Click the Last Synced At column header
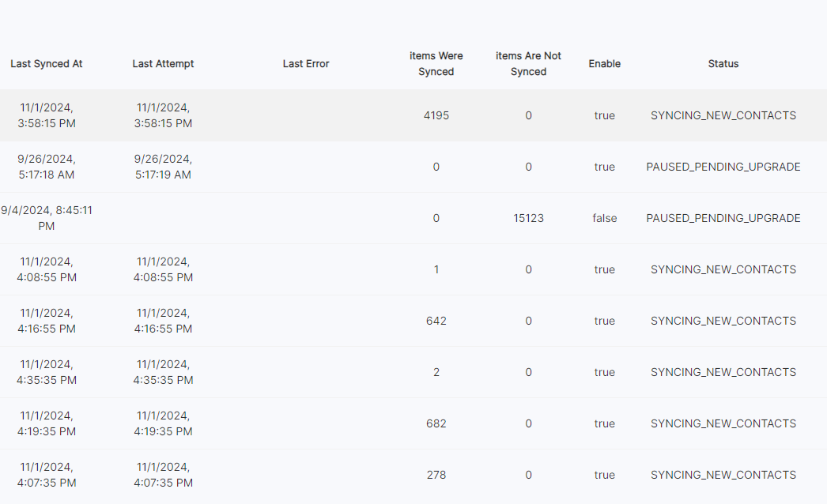 tap(47, 64)
